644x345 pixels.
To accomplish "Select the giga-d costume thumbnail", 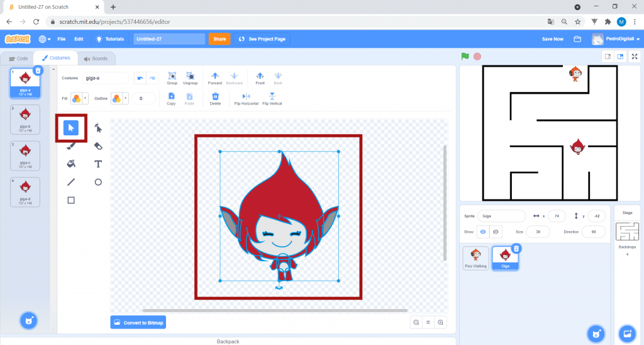I will pos(25,192).
